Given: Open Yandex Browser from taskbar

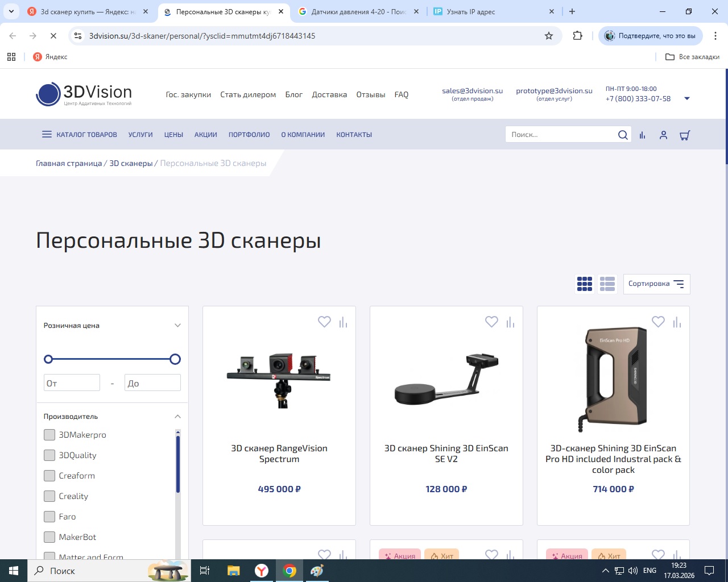Looking at the screenshot, I should pos(262,571).
